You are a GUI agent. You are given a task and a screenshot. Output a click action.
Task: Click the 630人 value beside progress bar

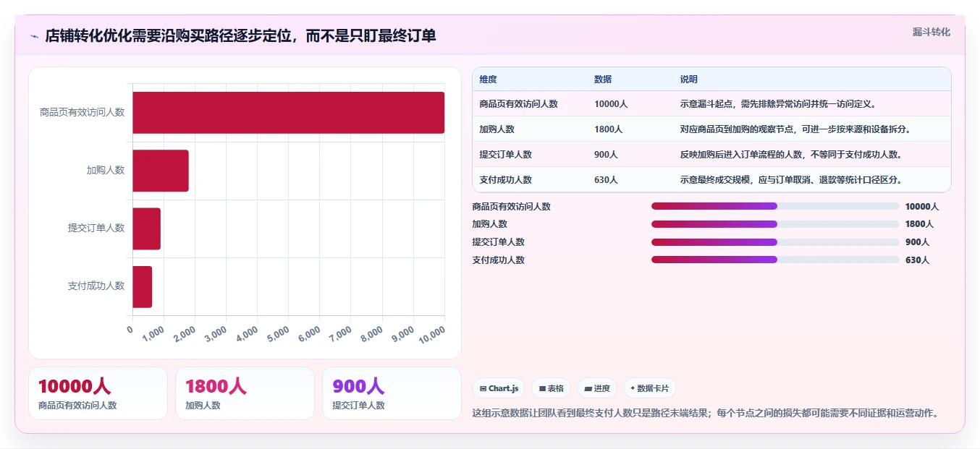[917, 260]
